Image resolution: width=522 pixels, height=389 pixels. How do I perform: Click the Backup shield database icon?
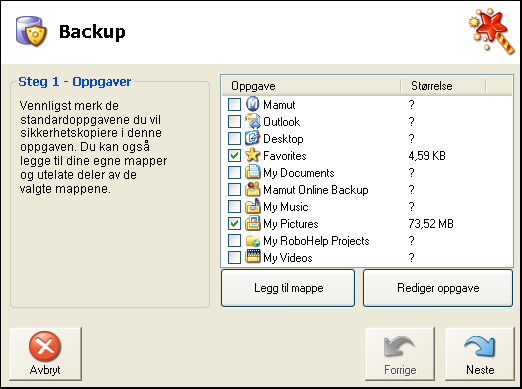click(31, 31)
